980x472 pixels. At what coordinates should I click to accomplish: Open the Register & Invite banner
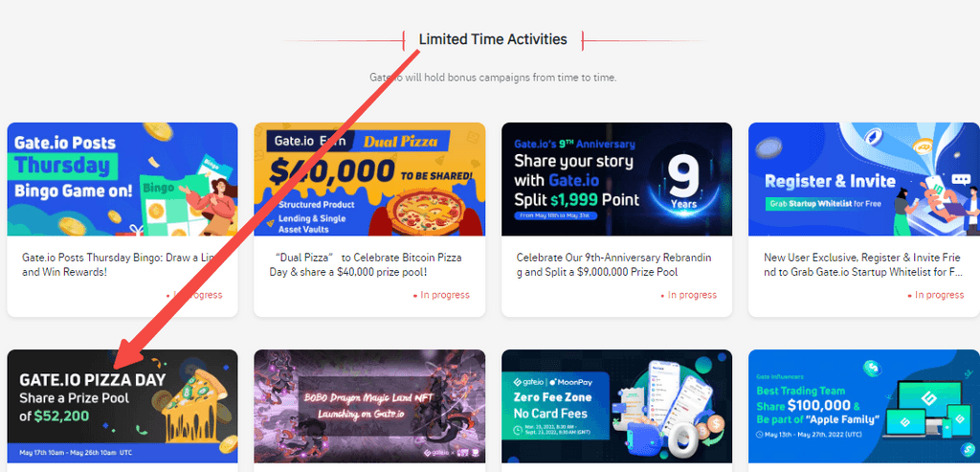(864, 179)
